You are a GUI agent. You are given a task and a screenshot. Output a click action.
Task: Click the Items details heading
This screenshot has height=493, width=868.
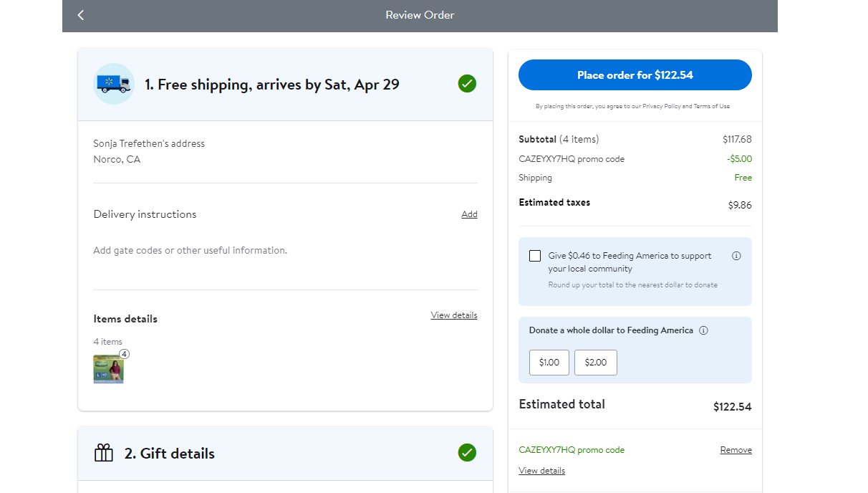pos(125,319)
